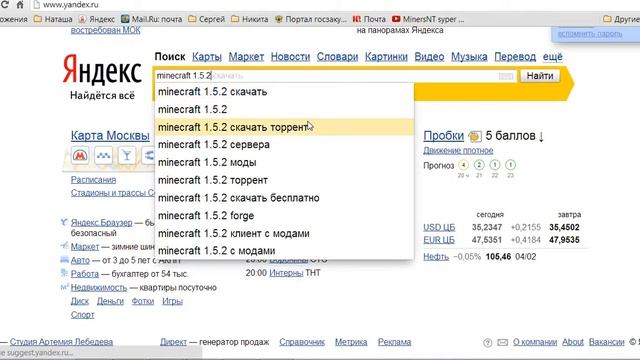Click the Найти search button
Image resolution: width=640 pixels, height=360 pixels.
[x=540, y=76]
